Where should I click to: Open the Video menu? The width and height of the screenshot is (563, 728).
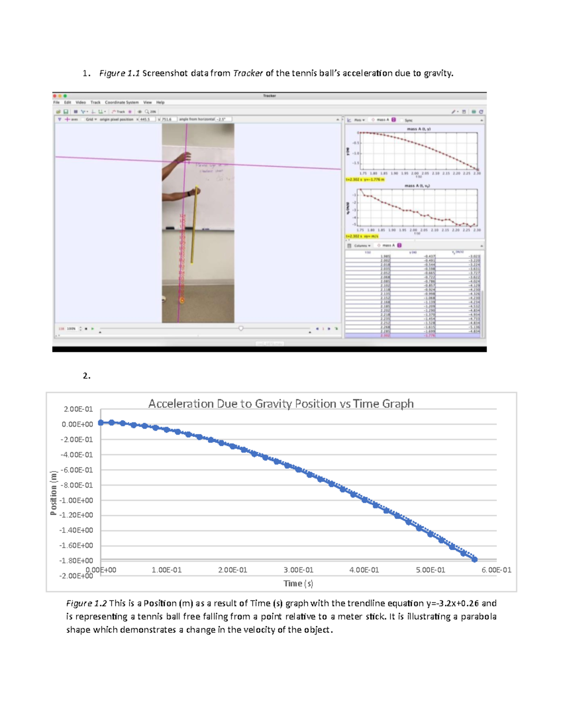click(x=80, y=102)
